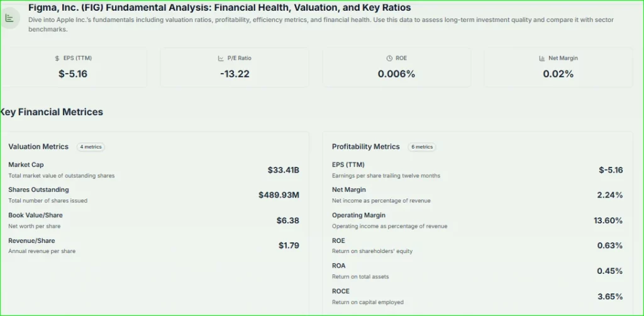This screenshot has width=644, height=316.
Task: Click the Key Financial Metrices heading
Action: click(52, 112)
